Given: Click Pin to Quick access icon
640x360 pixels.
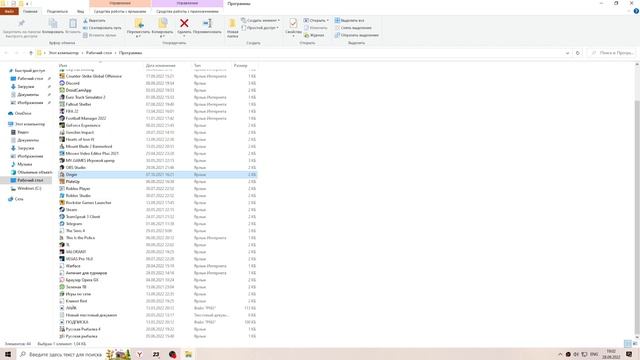Looking at the screenshot, I should coord(22,24).
